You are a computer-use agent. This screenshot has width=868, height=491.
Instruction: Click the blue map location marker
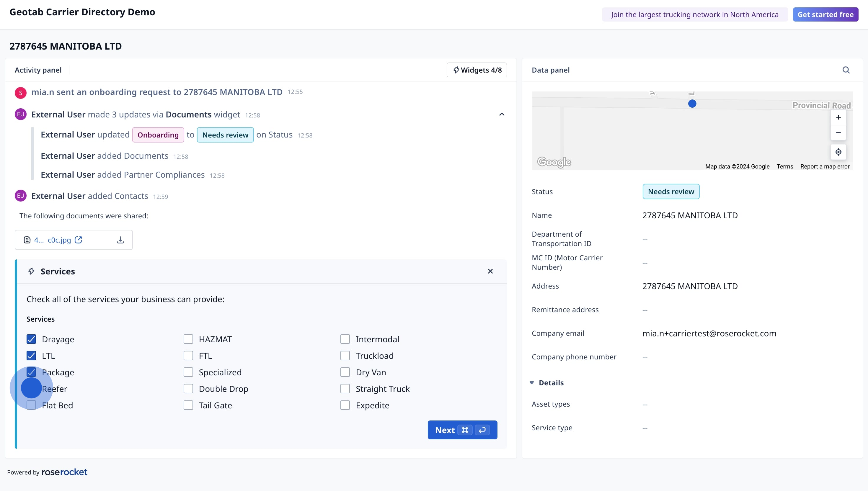click(x=692, y=104)
